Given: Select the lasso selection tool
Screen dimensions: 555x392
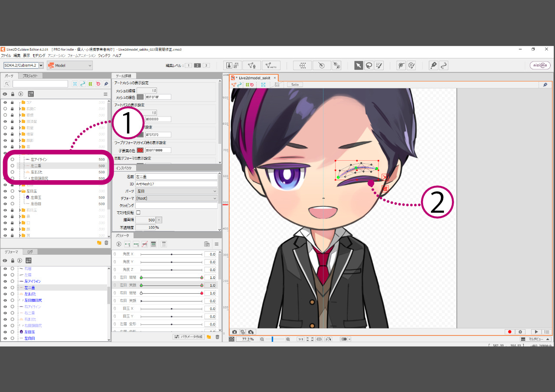Looking at the screenshot, I should pyautogui.click(x=369, y=65).
